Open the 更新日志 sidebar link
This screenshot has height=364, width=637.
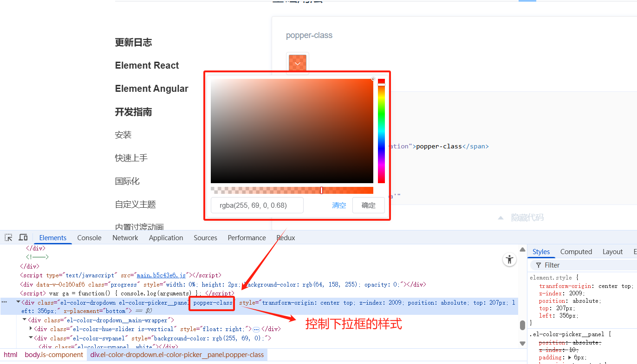pos(134,42)
